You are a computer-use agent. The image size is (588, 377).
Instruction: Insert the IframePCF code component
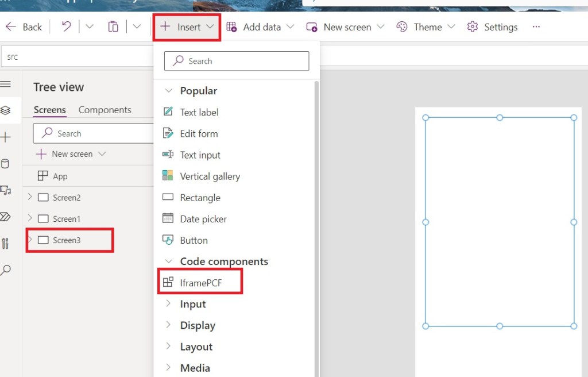(x=200, y=282)
